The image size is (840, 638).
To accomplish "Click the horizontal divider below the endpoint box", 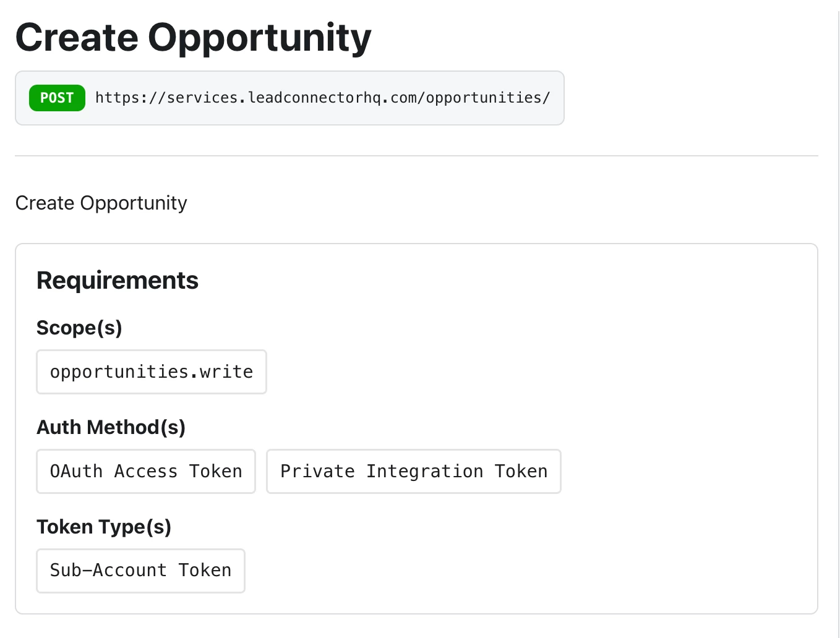I will (416, 156).
